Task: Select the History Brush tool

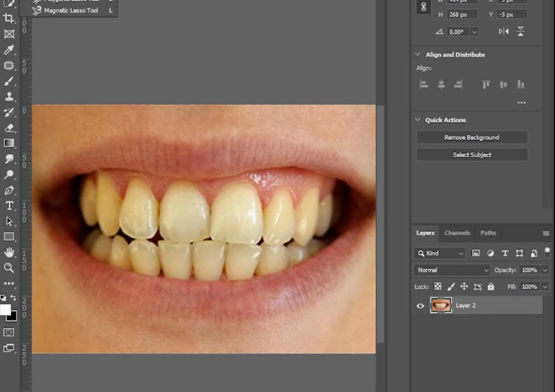Action: [9, 112]
